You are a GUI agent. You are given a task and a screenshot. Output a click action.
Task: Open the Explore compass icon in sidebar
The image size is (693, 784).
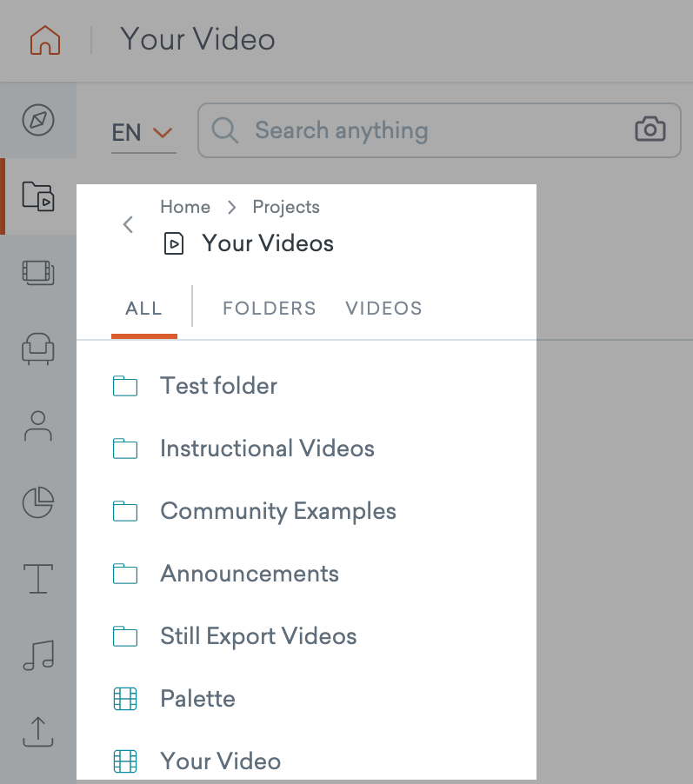[38, 120]
